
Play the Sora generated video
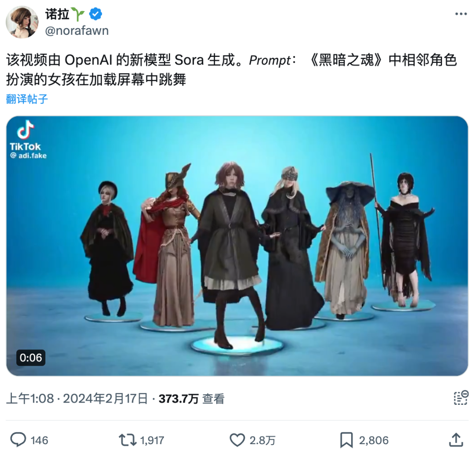(237, 246)
